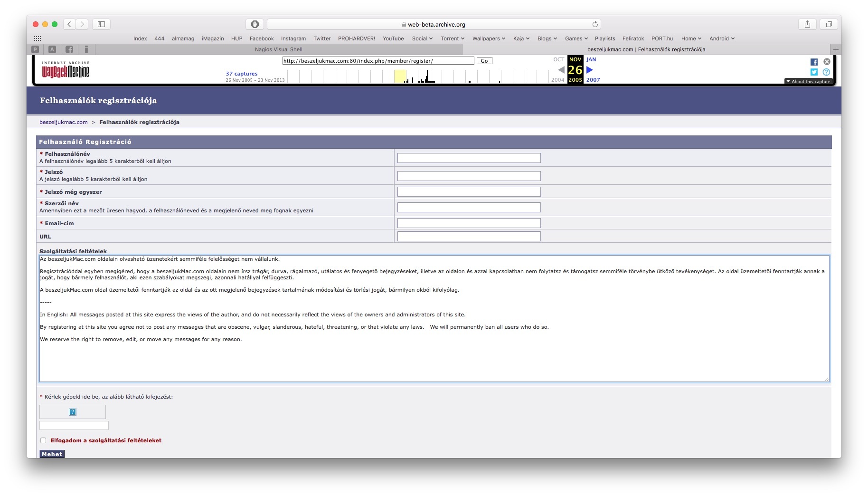Accept terms with 'Elfogadom' checkbox
The width and height of the screenshot is (868, 496).
43,440
